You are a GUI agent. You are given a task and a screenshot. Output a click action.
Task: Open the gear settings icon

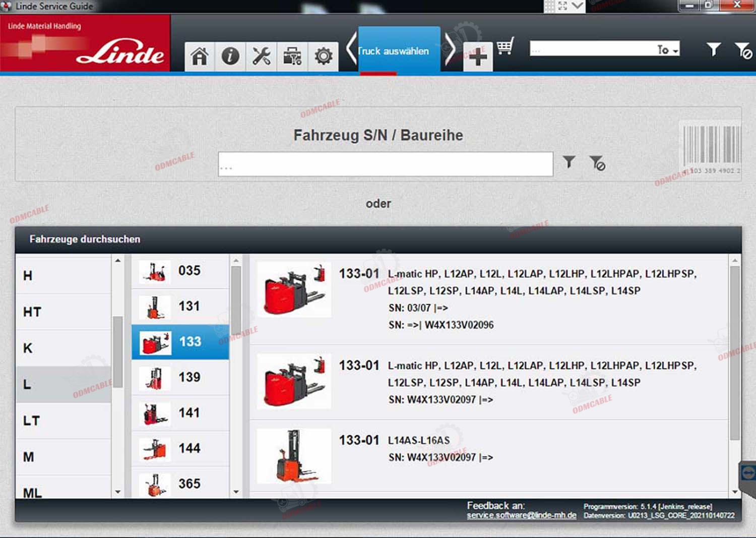[323, 56]
